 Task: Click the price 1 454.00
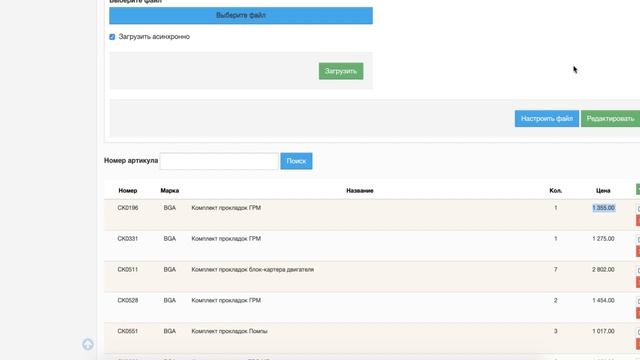point(603,300)
